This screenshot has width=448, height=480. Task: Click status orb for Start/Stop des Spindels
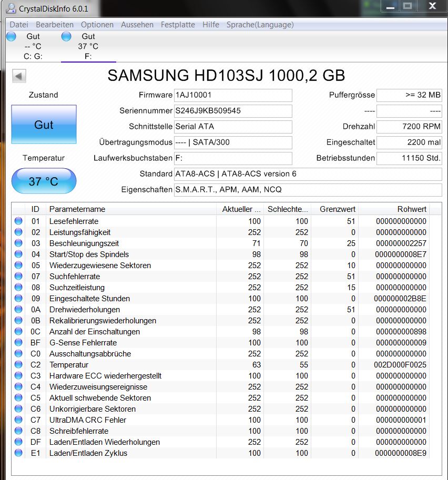[x=18, y=254]
